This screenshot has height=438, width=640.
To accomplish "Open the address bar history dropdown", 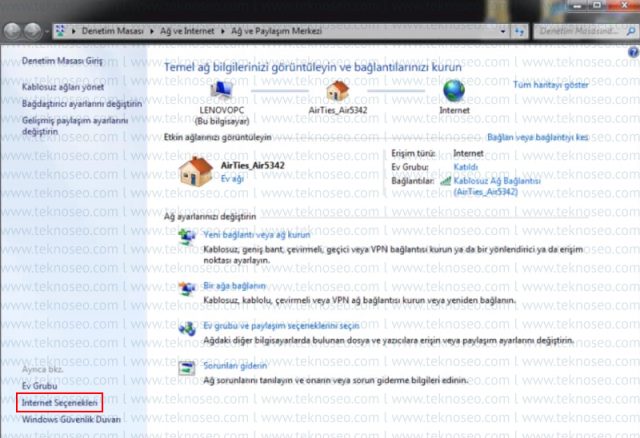I will click(502, 31).
